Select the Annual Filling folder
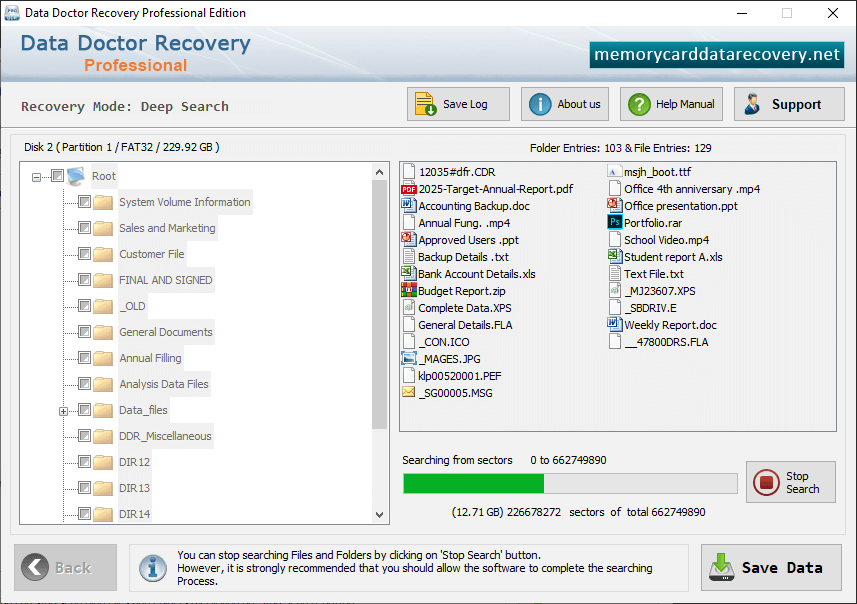 (150, 358)
